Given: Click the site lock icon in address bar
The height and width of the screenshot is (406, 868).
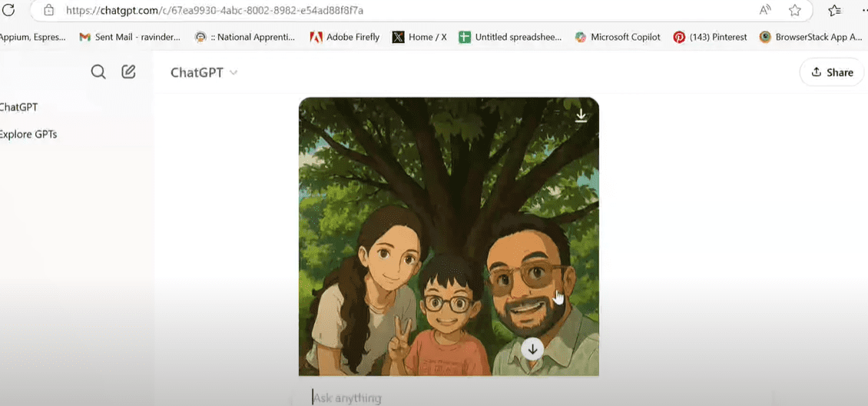Looking at the screenshot, I should pos(48,10).
